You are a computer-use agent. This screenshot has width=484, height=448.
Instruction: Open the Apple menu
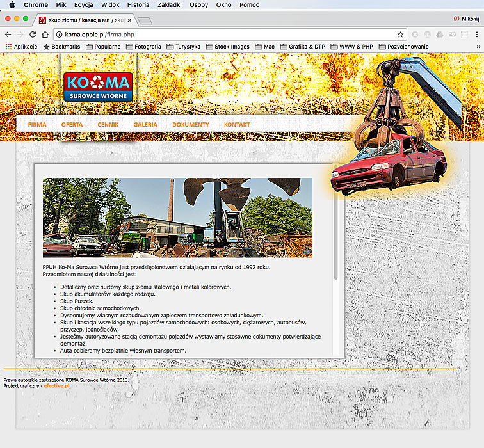(12, 4)
